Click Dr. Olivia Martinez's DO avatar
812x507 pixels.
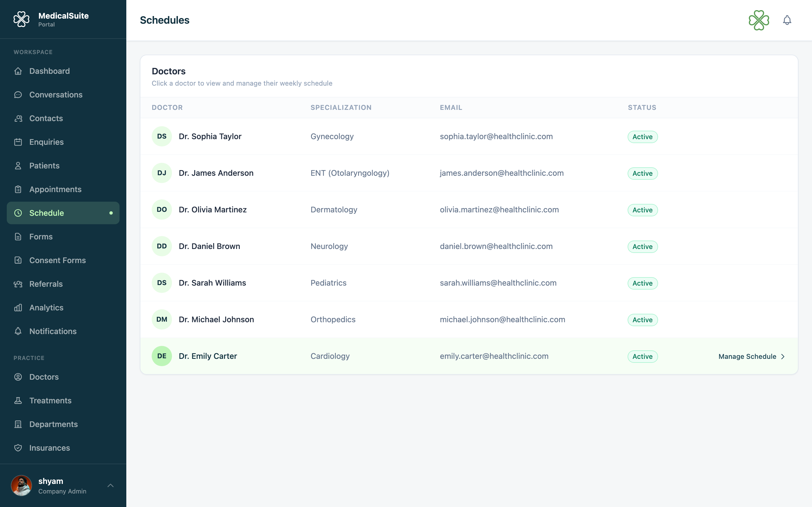tap(162, 210)
